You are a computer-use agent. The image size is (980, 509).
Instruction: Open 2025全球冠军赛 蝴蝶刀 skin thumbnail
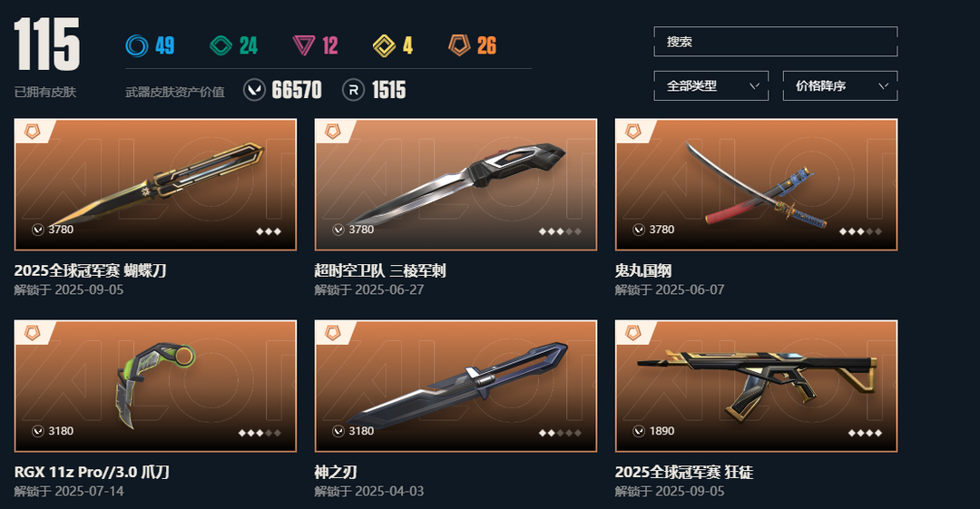click(155, 184)
